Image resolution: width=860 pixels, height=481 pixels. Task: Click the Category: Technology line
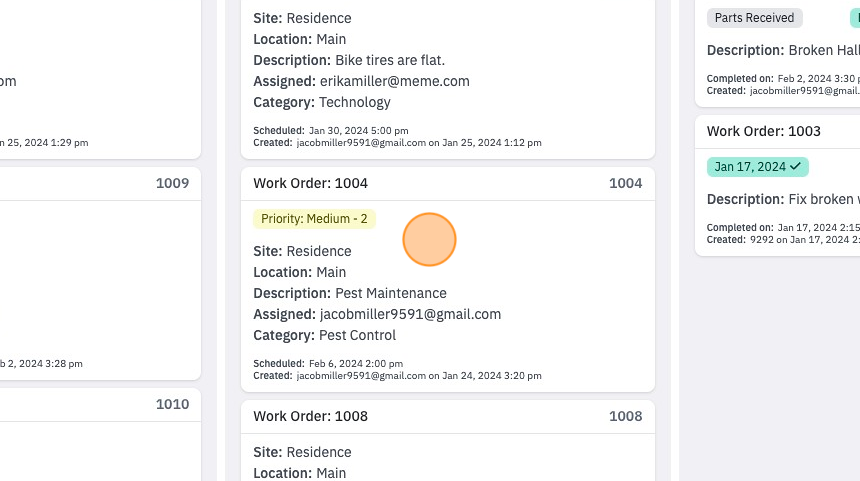click(x=322, y=102)
